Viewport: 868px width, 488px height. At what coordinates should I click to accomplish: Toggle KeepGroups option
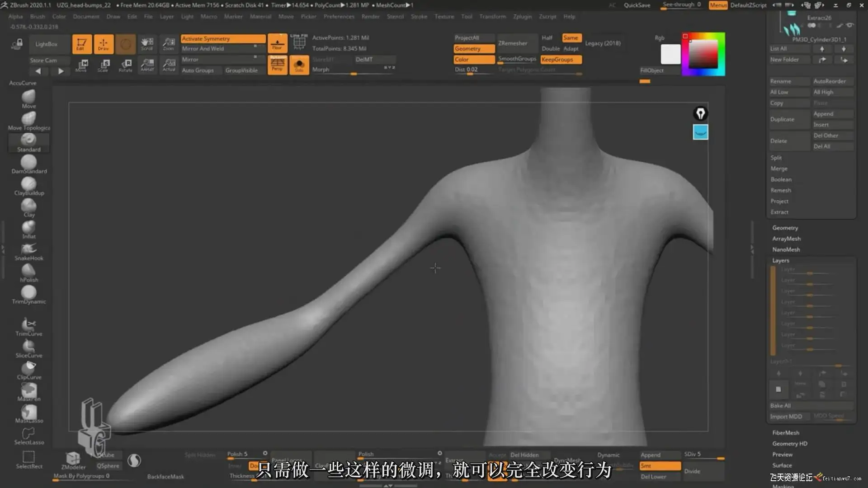pyautogui.click(x=561, y=60)
